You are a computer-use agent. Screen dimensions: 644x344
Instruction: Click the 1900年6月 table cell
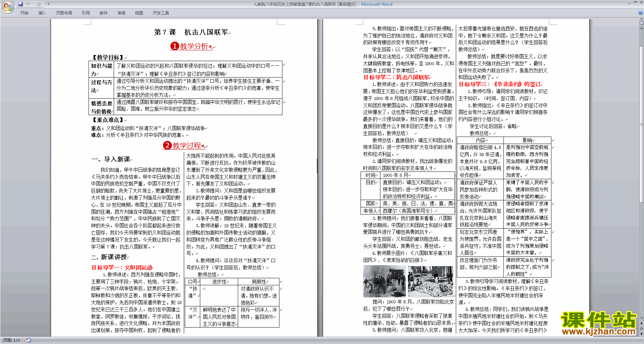click(418, 175)
